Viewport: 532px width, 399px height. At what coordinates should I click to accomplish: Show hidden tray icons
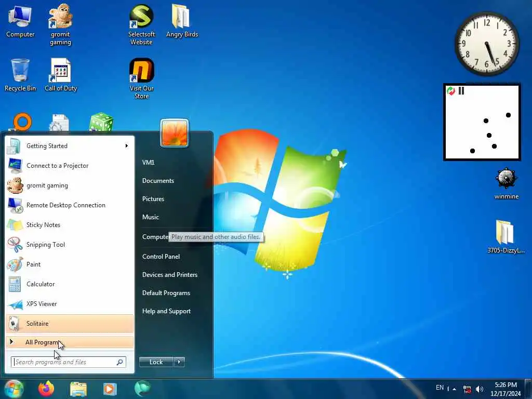click(454, 389)
